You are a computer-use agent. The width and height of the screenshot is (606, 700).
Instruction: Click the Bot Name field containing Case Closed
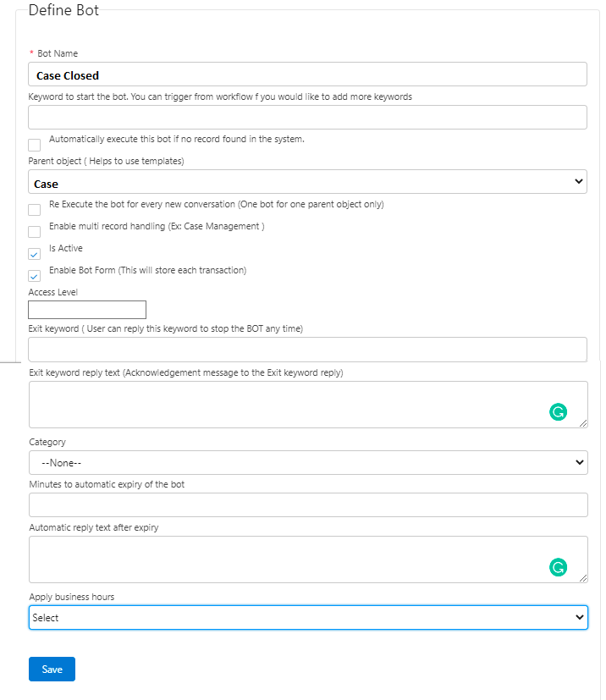click(307, 74)
